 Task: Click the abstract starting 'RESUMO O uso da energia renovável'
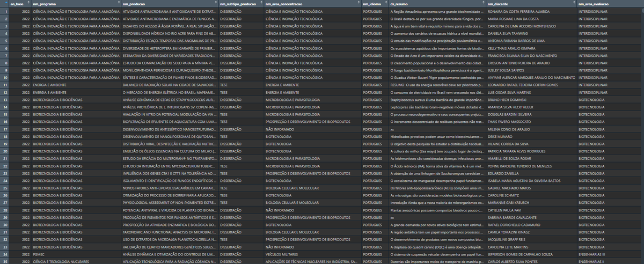(x=436, y=85)
